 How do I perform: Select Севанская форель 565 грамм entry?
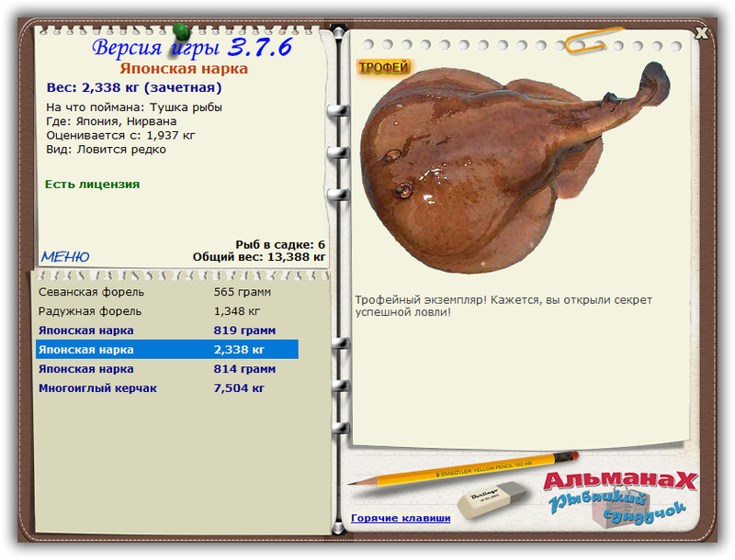click(x=167, y=292)
